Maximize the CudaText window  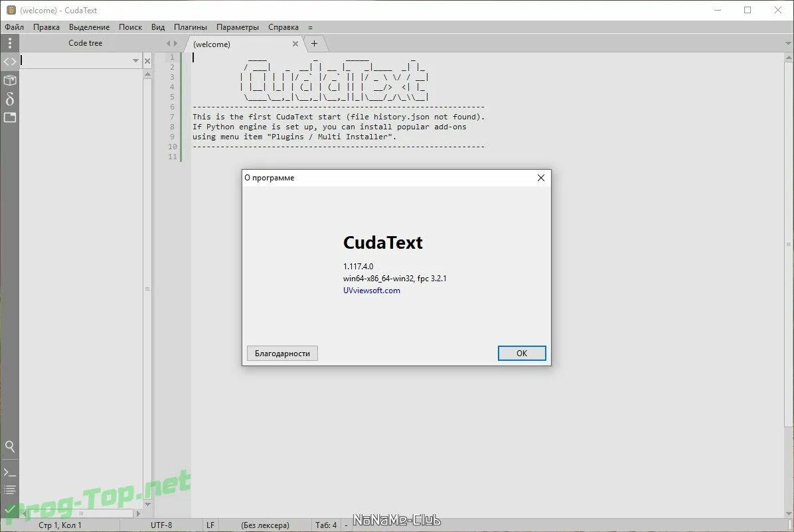coord(748,10)
